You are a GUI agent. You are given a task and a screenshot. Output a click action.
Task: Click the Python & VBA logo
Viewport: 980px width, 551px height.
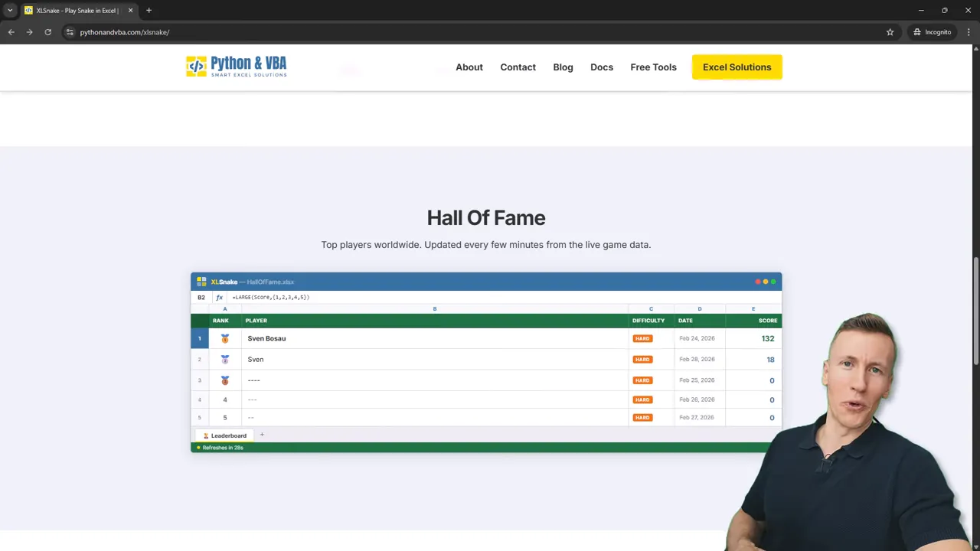(236, 67)
